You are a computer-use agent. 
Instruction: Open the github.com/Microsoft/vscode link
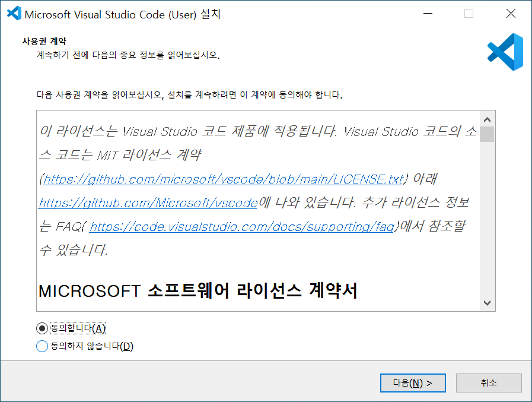tap(148, 203)
